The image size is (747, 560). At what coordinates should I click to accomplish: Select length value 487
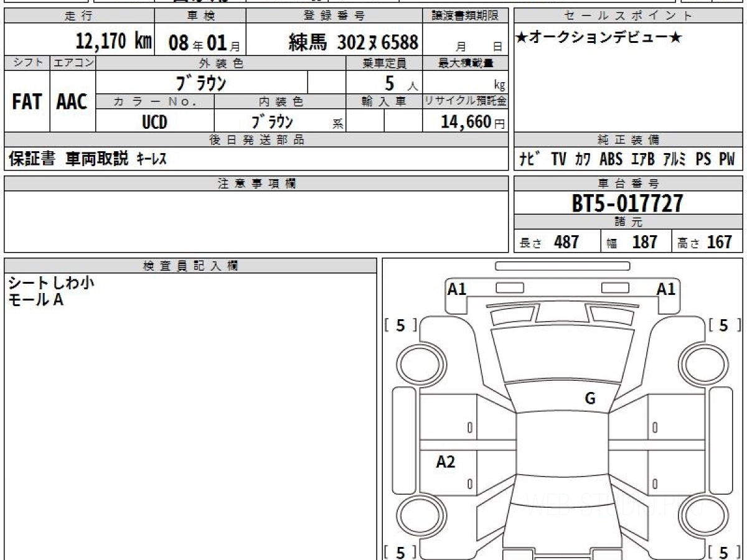click(x=566, y=242)
